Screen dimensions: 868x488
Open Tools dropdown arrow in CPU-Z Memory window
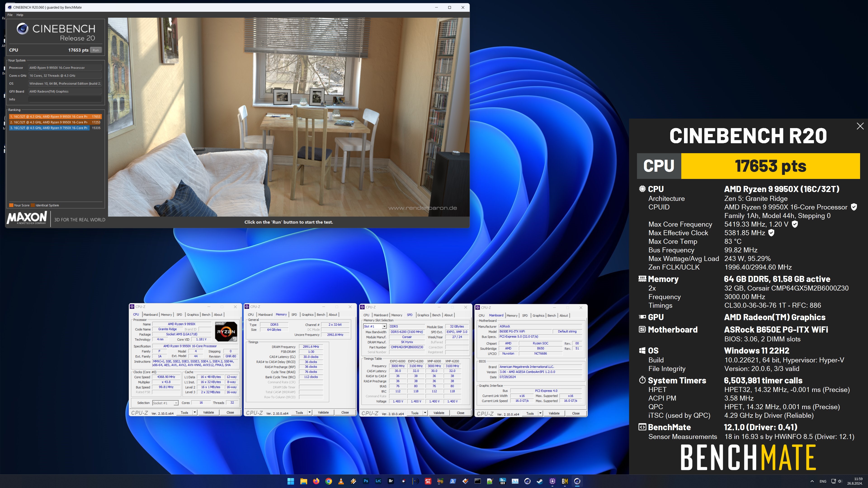coord(309,412)
